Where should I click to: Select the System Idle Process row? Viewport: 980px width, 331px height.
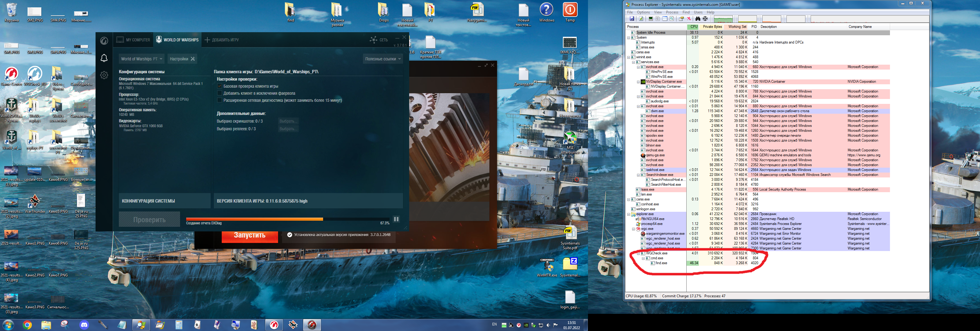coord(757,33)
